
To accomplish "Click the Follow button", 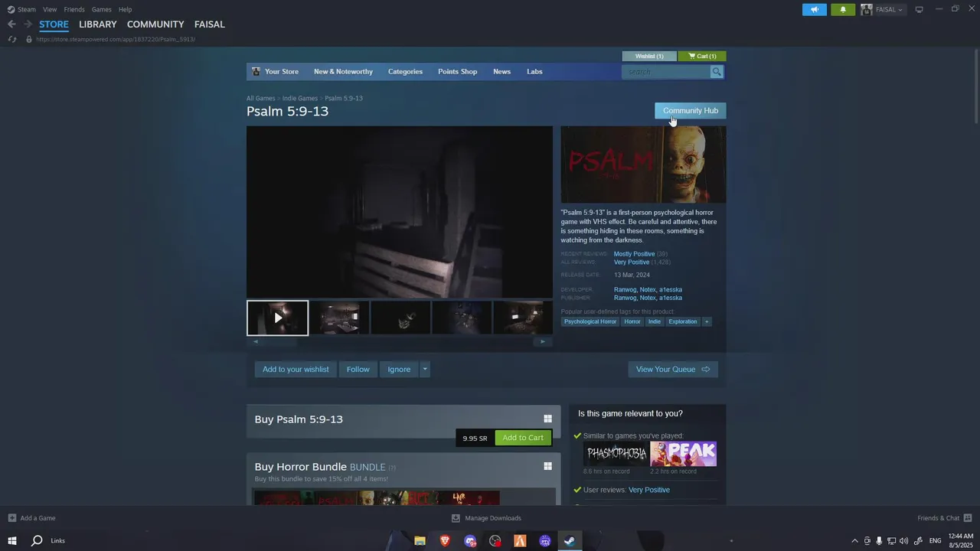I will coord(358,369).
